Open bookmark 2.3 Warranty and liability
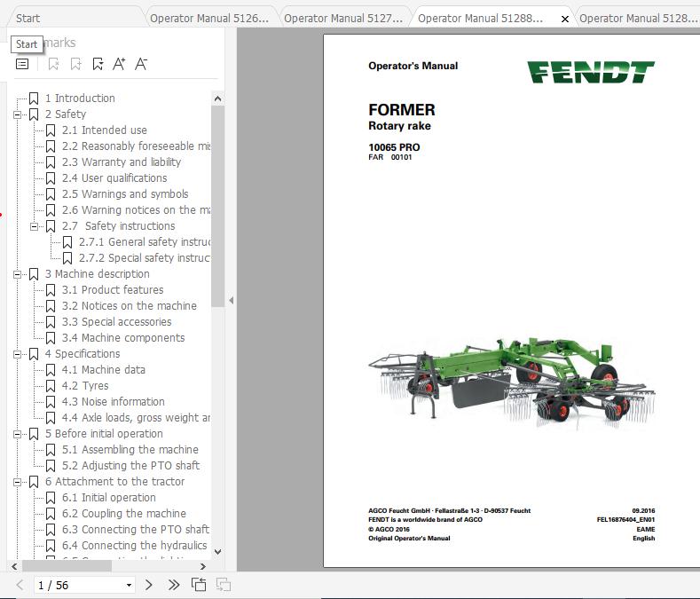700x599 pixels. (x=122, y=162)
